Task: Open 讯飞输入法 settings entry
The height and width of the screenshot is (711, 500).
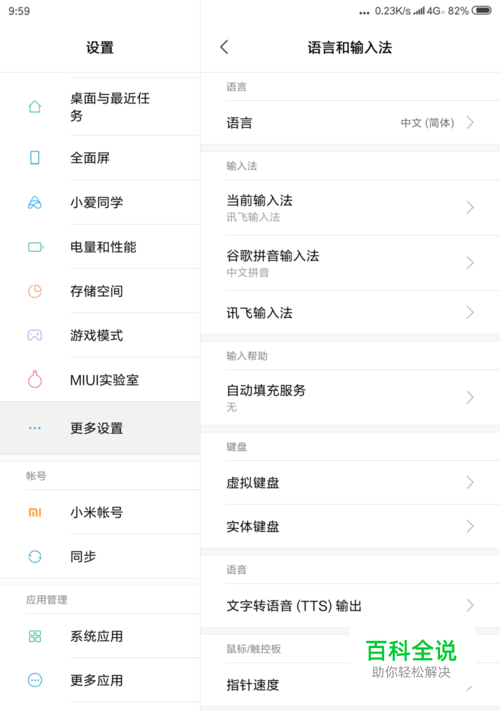Action: point(350,312)
